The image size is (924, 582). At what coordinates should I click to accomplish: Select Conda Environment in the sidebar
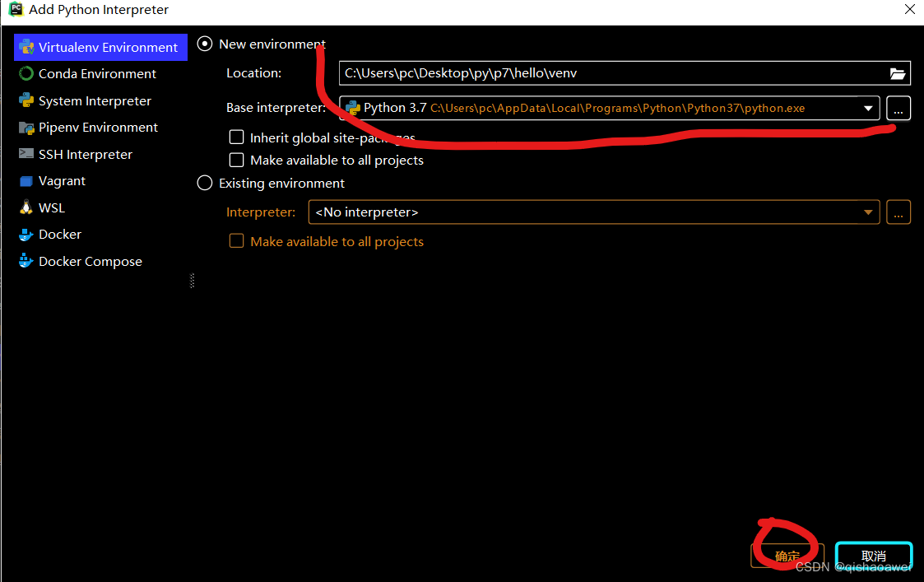(100, 74)
